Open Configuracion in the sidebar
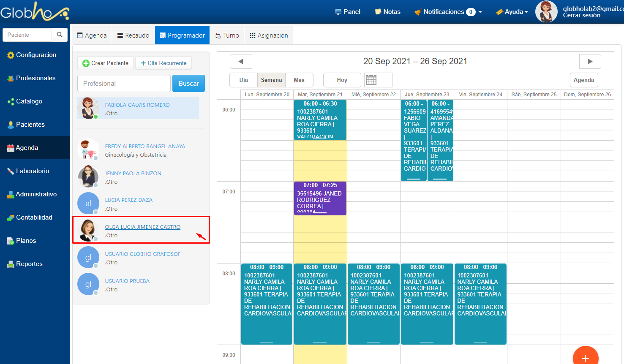The image size is (624, 364). pos(35,55)
